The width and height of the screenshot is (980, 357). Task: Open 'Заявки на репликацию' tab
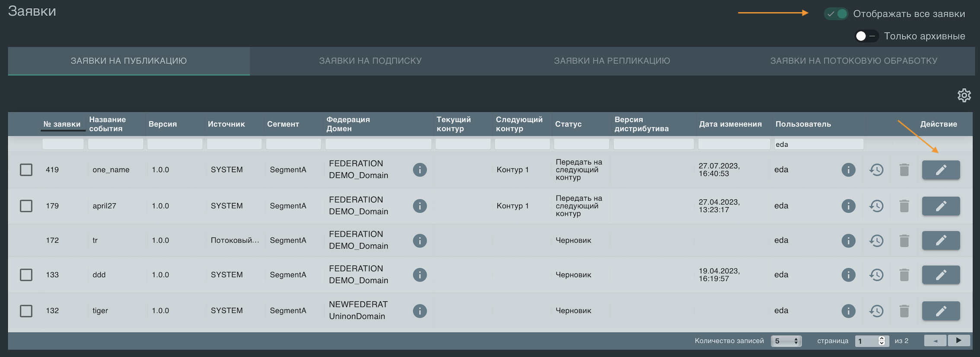[612, 61]
